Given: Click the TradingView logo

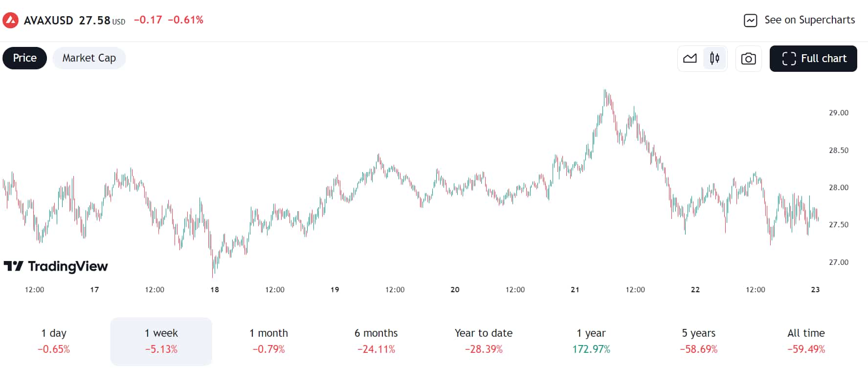Looking at the screenshot, I should click(x=56, y=266).
